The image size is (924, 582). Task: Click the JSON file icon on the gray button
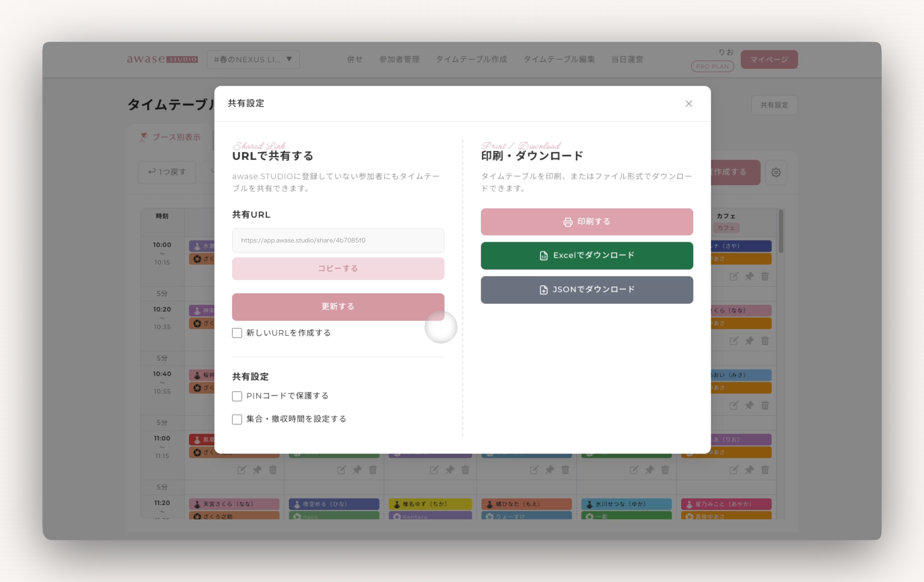point(543,290)
